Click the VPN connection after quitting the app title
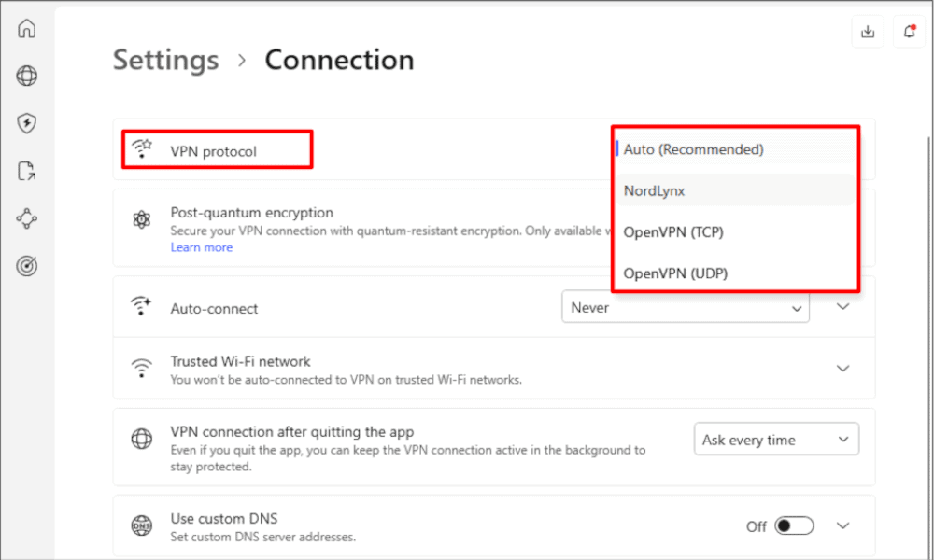 pos(291,431)
